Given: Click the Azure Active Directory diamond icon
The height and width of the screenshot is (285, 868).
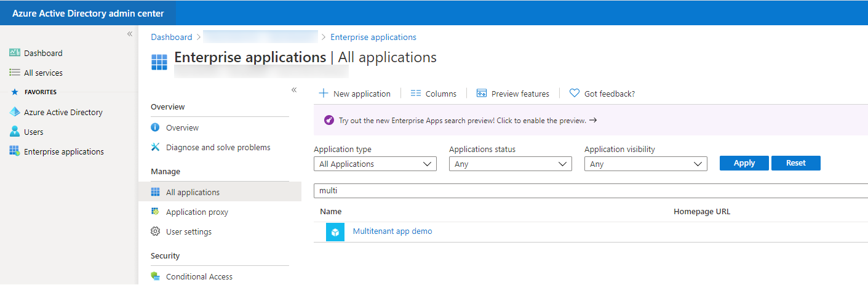Looking at the screenshot, I should pos(15,112).
